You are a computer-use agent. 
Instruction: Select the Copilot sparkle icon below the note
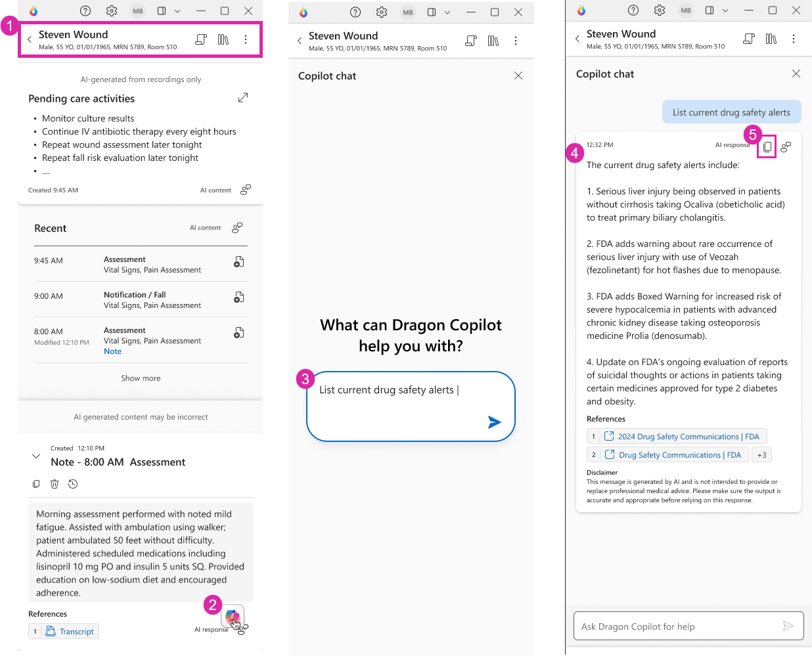tap(233, 617)
